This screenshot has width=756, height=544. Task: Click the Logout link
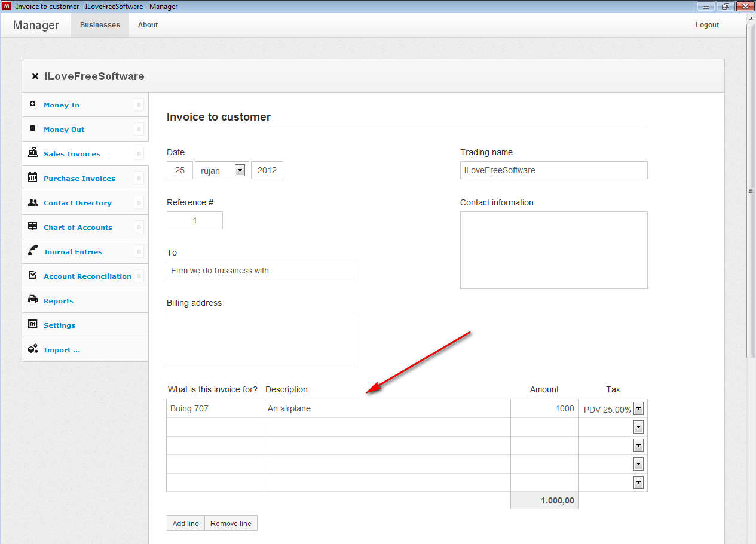coord(707,25)
